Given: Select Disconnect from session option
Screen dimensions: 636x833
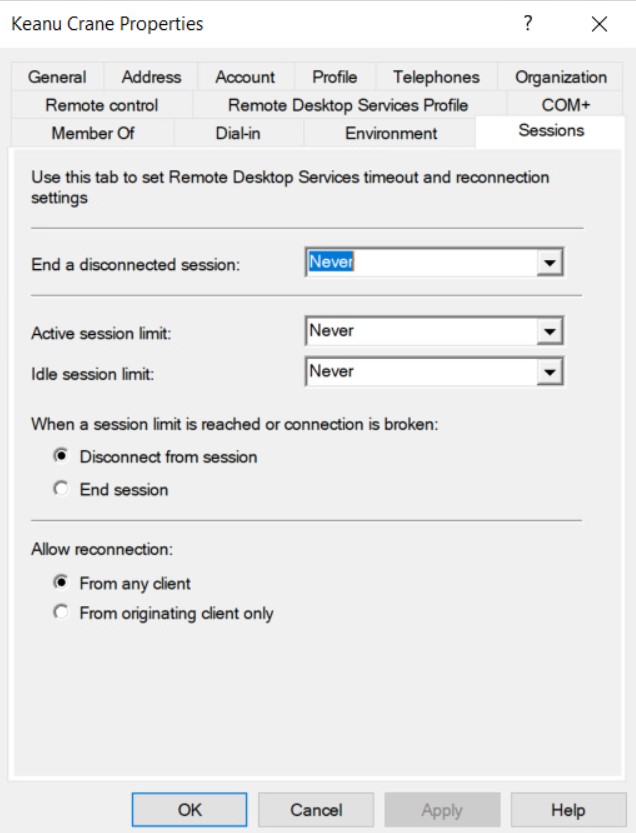Looking at the screenshot, I should point(63,457).
